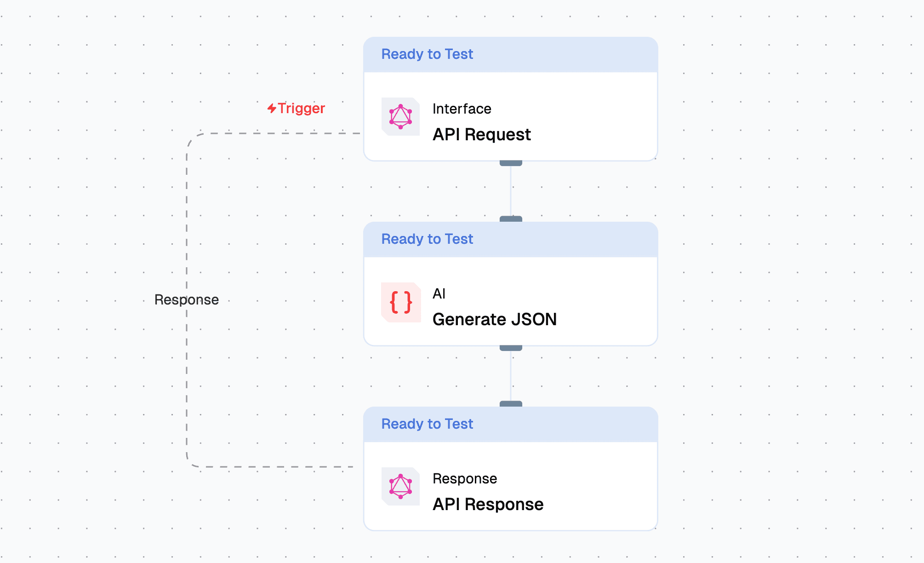This screenshot has width=924, height=563.
Task: Click the top connector handle of Generate JSON
Action: 510,219
